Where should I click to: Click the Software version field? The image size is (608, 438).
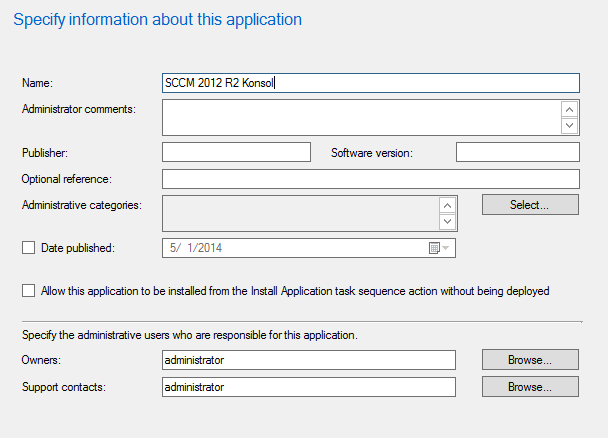tap(517, 152)
